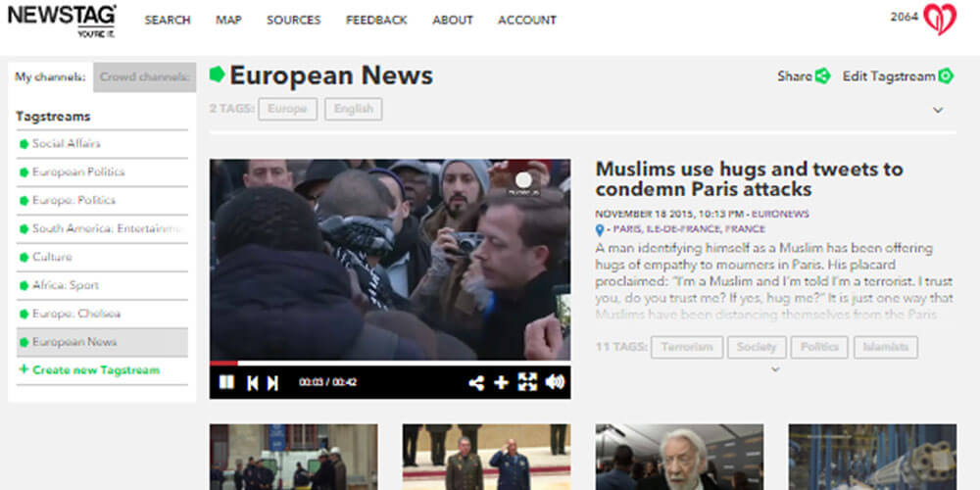The image size is (980, 490).
Task: Click the Politics tag
Action: click(819, 348)
